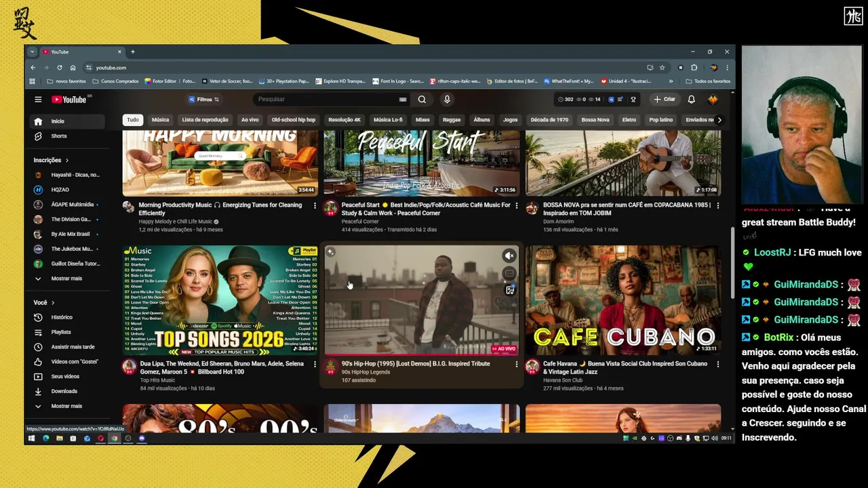The image size is (868, 488).
Task: Open Windows Start menu
Action: (31, 439)
